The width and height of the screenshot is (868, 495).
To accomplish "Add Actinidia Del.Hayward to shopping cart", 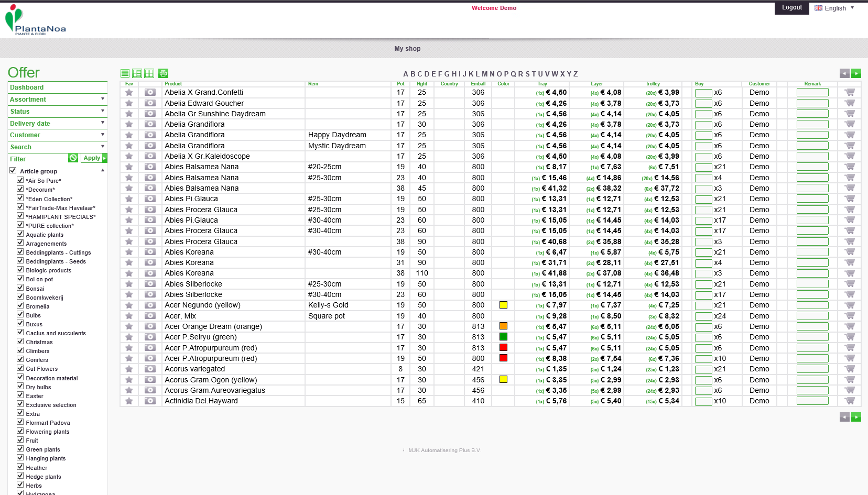I will 850,401.
